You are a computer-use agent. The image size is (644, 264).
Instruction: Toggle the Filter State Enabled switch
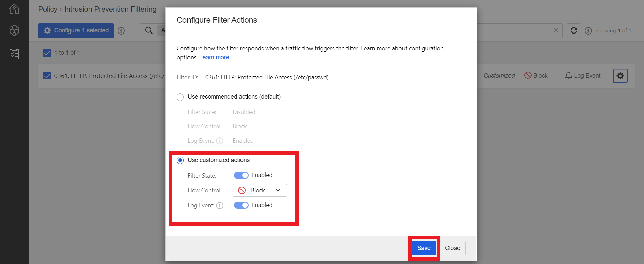(241, 175)
